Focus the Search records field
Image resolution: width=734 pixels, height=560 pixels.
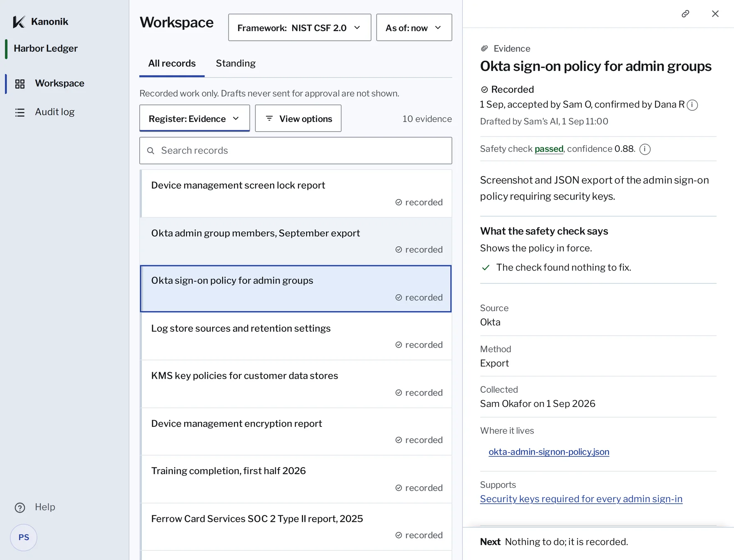tap(296, 151)
